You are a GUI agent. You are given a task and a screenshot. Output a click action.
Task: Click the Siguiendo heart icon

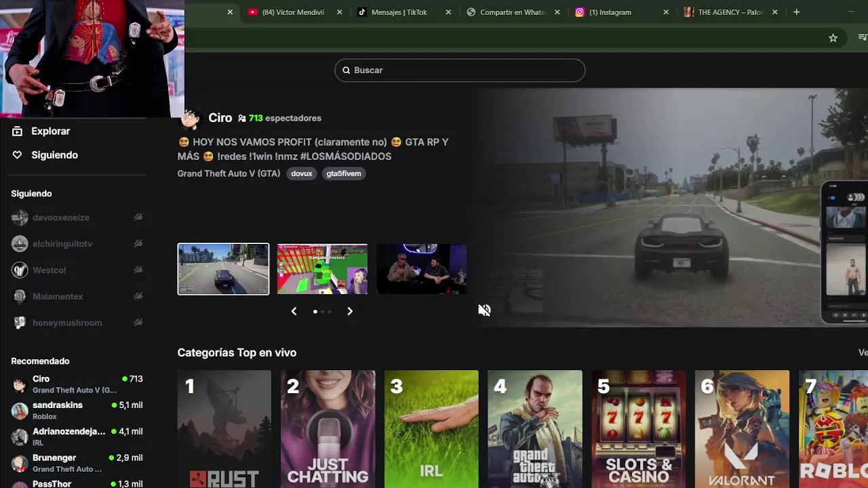17,155
